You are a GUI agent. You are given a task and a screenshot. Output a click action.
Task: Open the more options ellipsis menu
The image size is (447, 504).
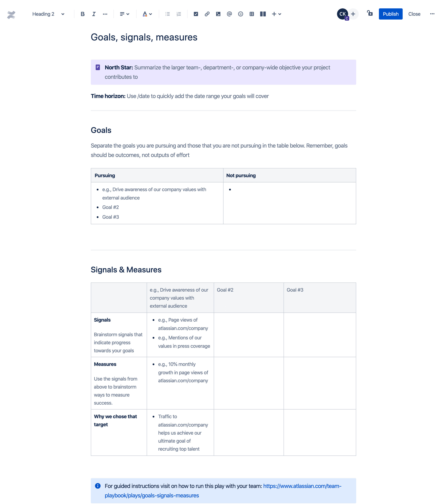pyautogui.click(x=433, y=14)
